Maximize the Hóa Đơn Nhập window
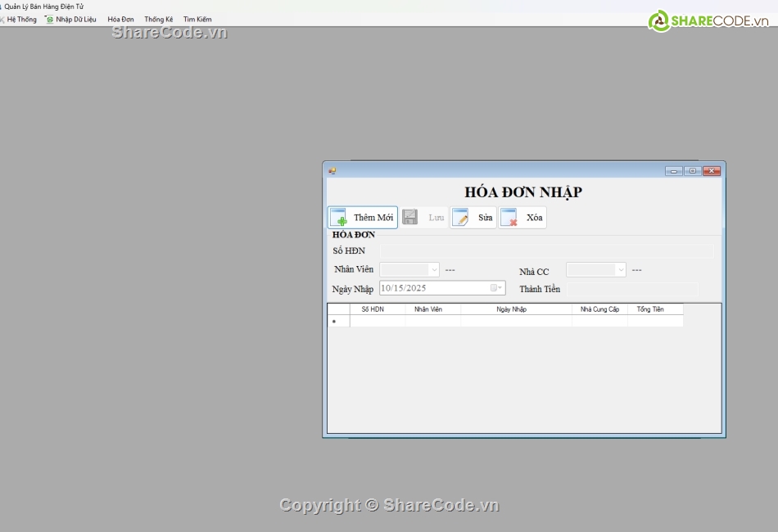 (693, 171)
